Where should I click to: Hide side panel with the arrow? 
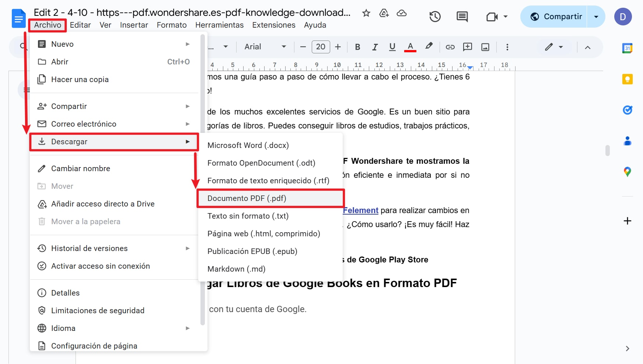(627, 349)
